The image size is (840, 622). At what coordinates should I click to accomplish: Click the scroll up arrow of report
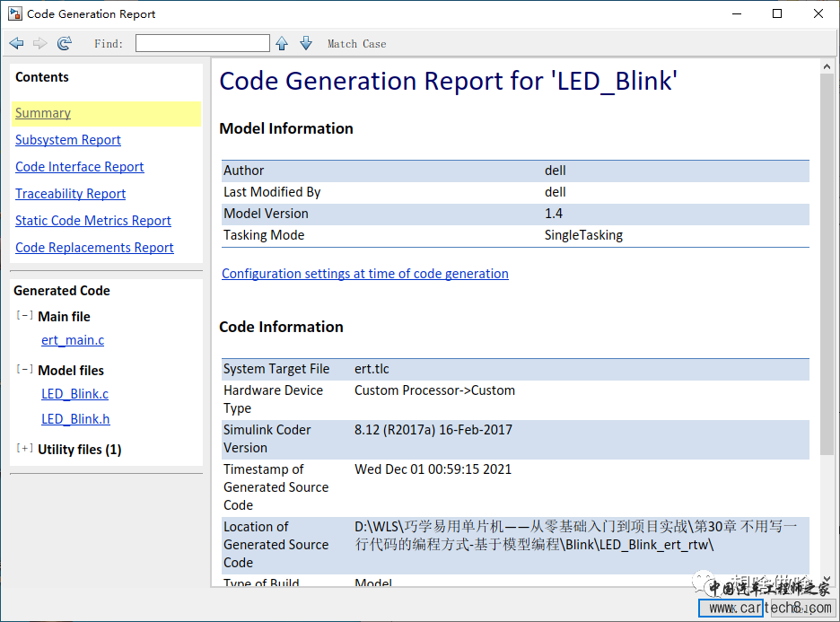[827, 67]
